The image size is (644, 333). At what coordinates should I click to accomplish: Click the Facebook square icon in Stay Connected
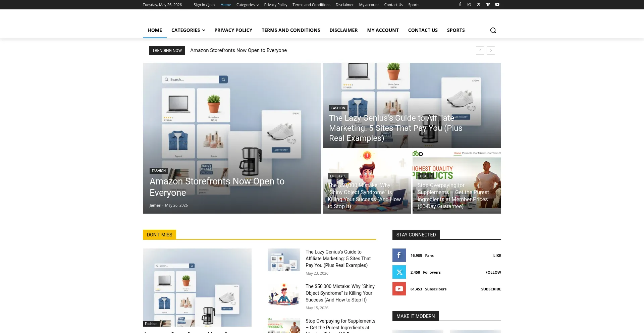[399, 255]
